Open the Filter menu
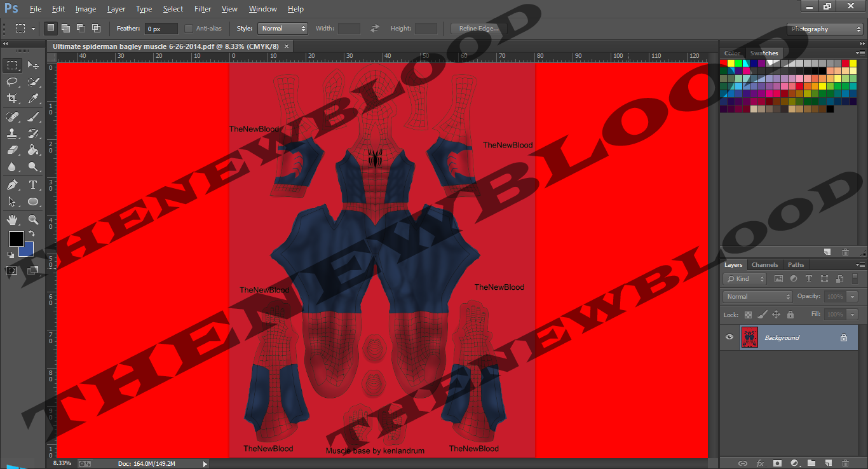This screenshot has width=868, height=469. [x=203, y=9]
